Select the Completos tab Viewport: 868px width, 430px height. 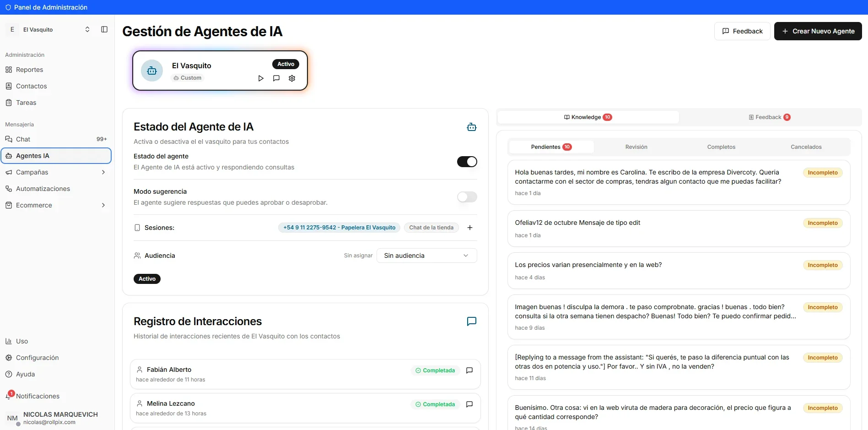point(721,147)
